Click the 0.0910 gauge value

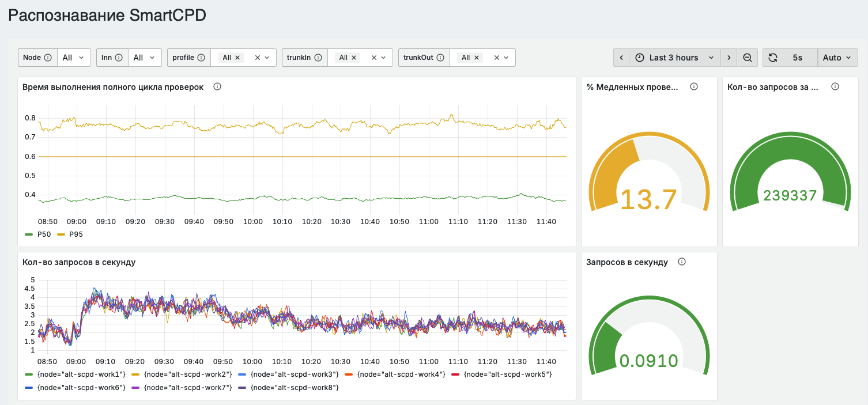tap(648, 361)
